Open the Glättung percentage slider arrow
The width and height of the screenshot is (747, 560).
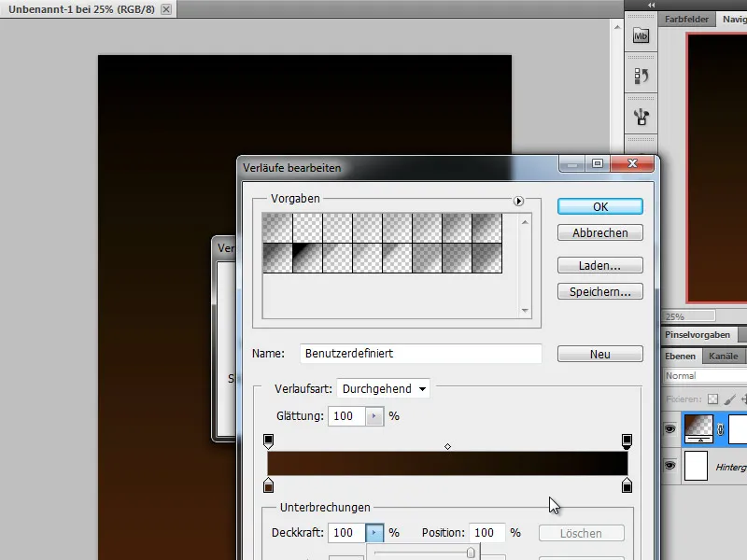[374, 416]
